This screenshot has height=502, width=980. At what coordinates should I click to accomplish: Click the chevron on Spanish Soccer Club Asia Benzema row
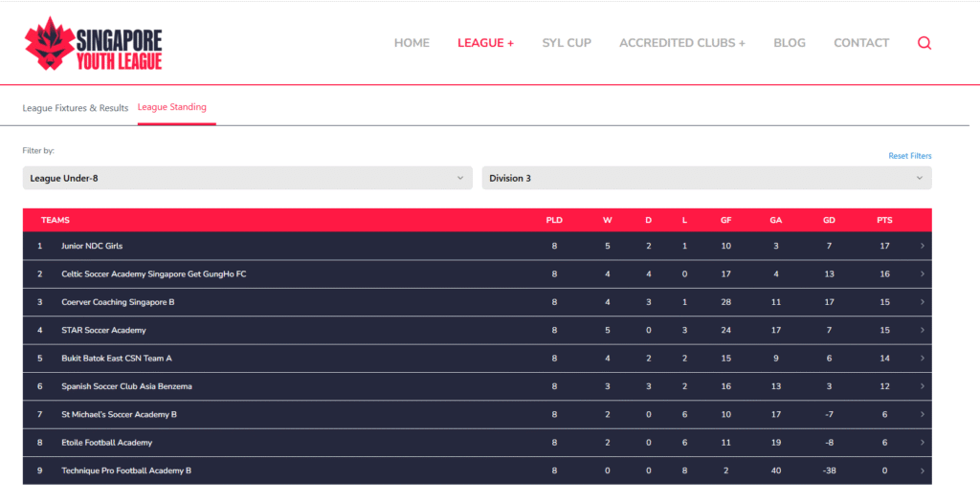point(922,386)
